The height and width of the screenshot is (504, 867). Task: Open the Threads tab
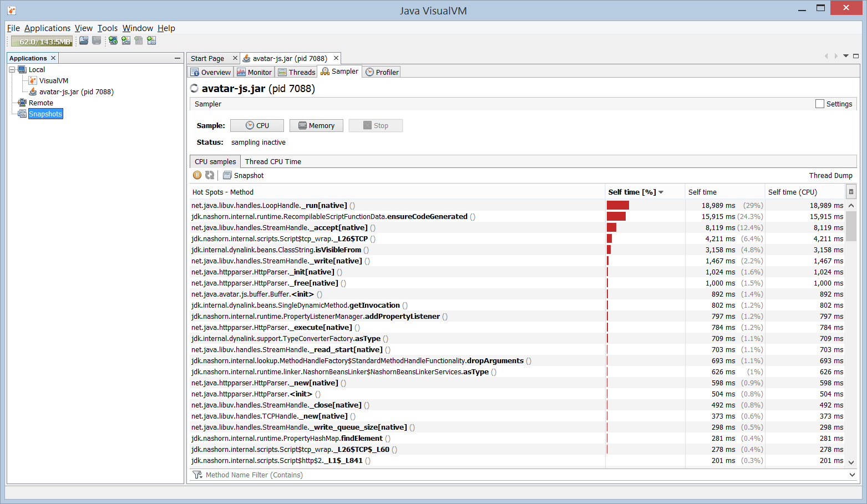[297, 72]
